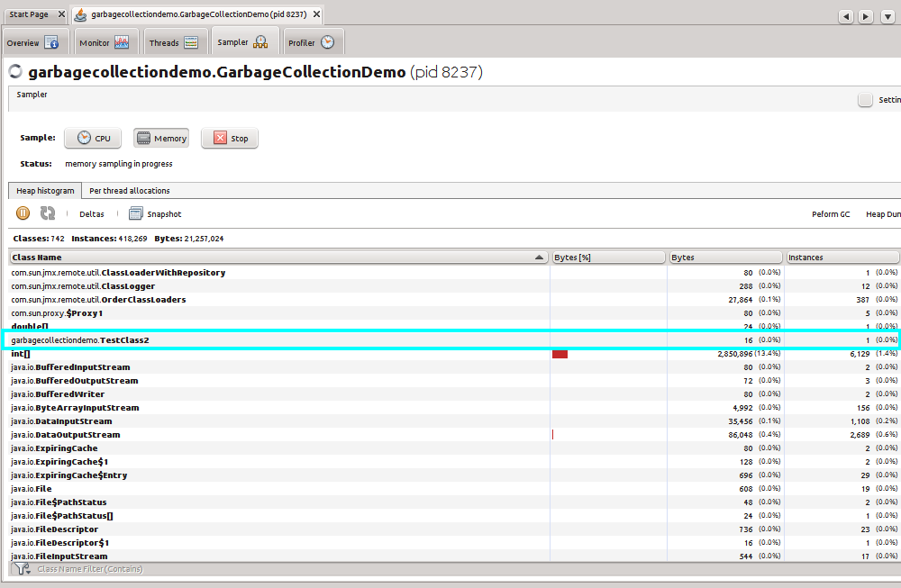Click the Monitor tab chart icon
Screen dimensions: 901x588
122,42
